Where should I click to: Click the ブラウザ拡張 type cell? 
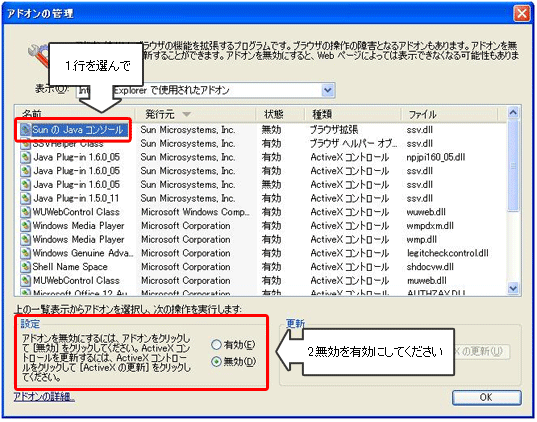(334, 130)
